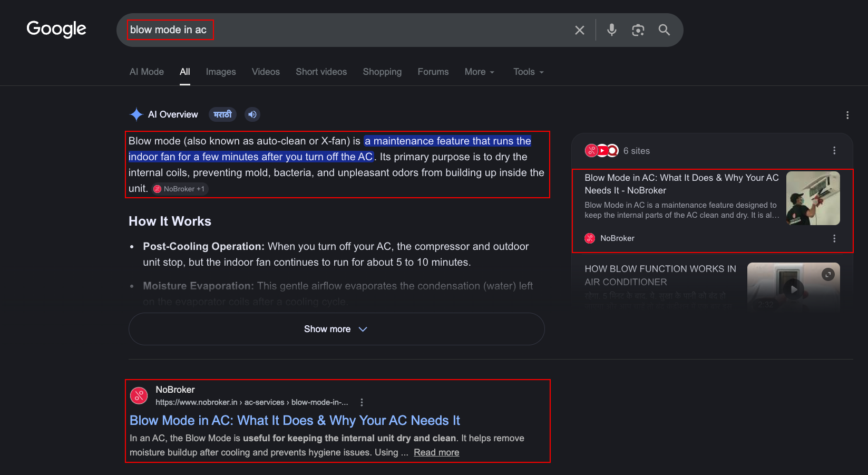Open Search by image (Lens)
This screenshot has height=475, width=868.
pos(638,30)
